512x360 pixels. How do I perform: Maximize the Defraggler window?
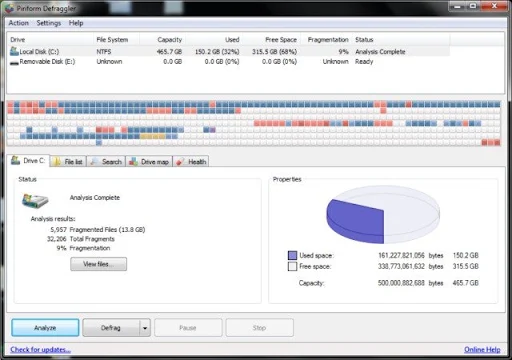pos(473,6)
